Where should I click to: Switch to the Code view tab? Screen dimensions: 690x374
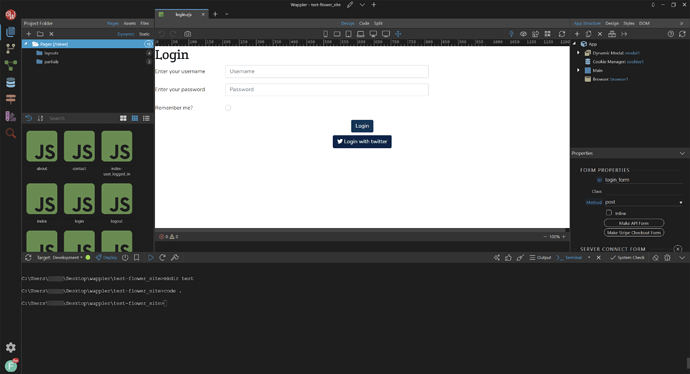(x=364, y=23)
